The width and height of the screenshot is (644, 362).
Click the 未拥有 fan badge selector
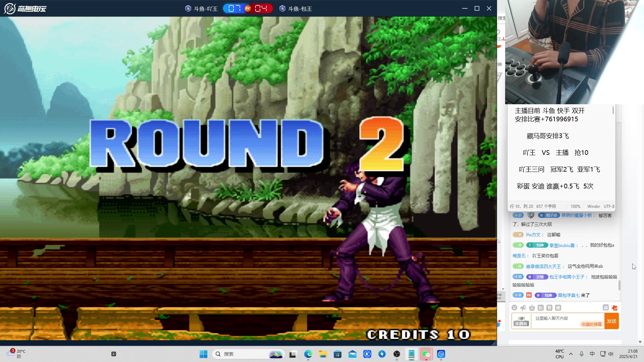[x=521, y=321]
